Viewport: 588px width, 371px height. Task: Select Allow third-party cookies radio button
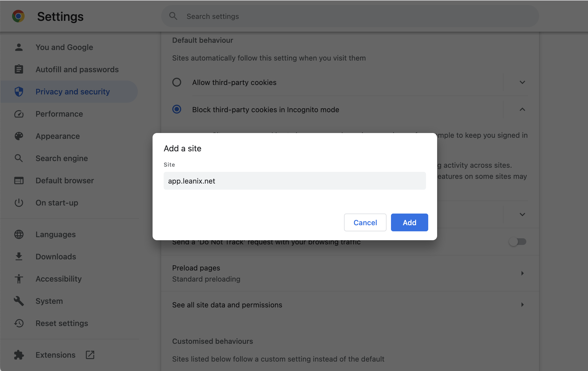(177, 82)
